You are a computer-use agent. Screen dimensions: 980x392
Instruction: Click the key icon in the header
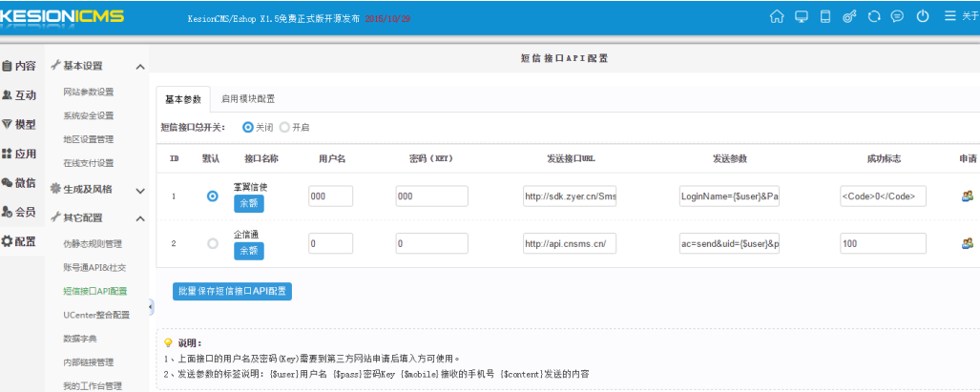(x=849, y=16)
